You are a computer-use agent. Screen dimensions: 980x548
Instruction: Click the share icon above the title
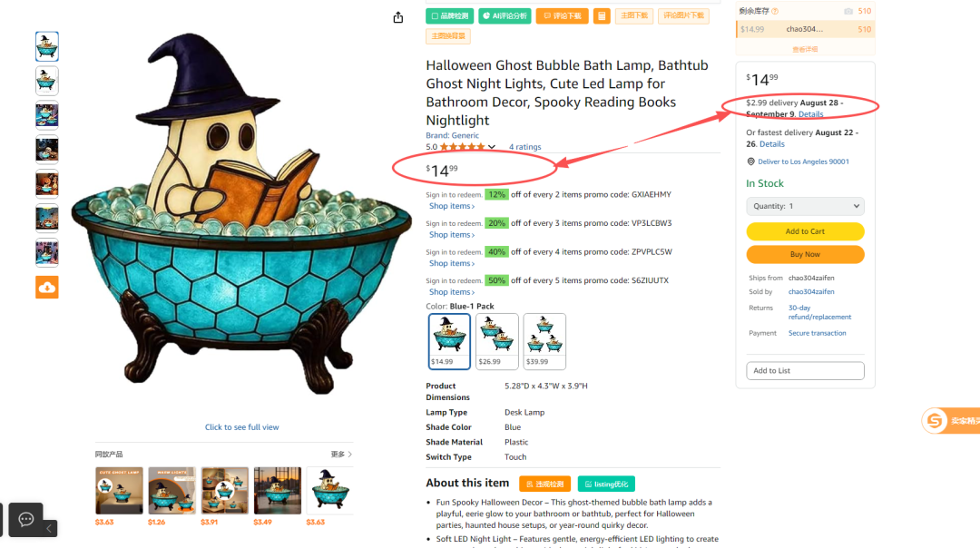(x=398, y=17)
